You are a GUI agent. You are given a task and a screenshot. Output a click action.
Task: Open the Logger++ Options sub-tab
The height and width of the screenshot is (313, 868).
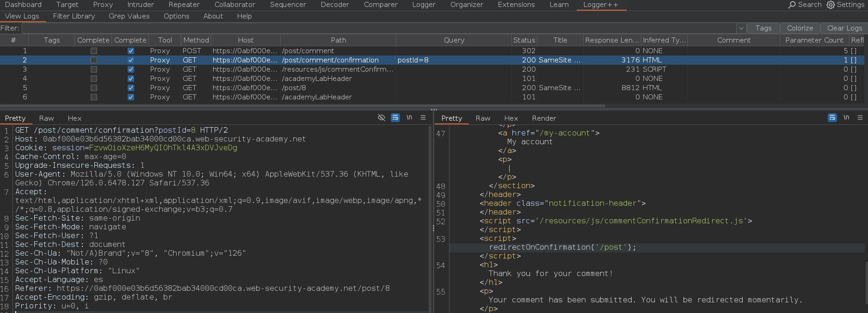[177, 16]
